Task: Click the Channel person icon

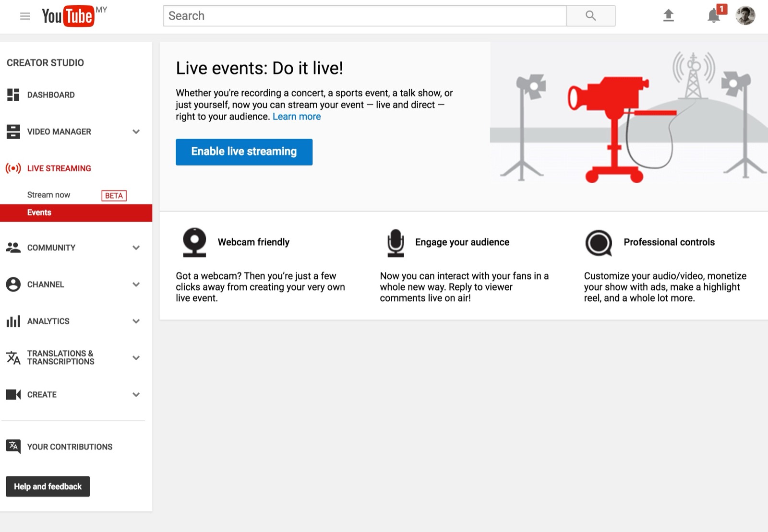Action: click(13, 284)
